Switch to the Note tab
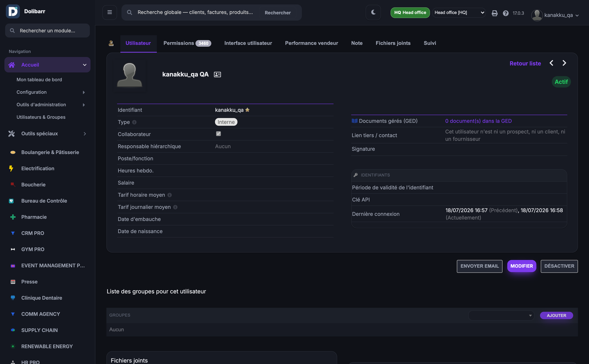Viewport: 589px width, 364px height. click(x=357, y=43)
